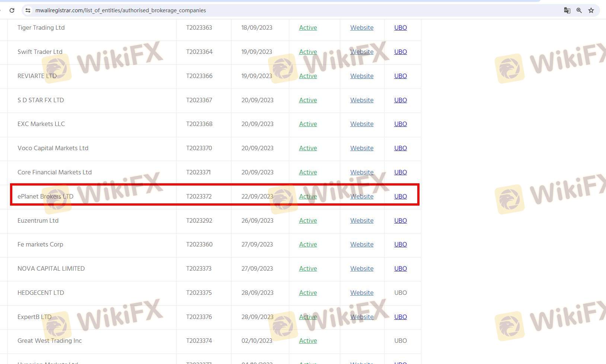Open Website link for Tiger Trading Ltd

tap(361, 28)
